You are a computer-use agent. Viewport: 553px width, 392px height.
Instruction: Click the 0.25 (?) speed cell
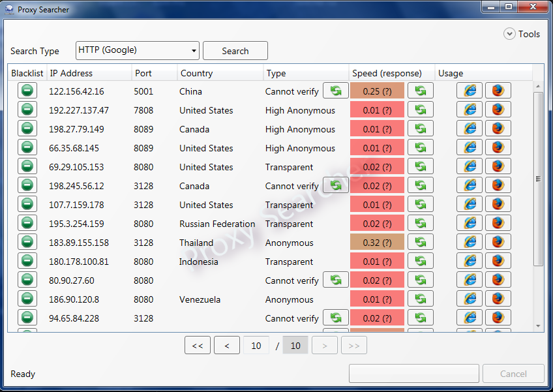coord(377,91)
